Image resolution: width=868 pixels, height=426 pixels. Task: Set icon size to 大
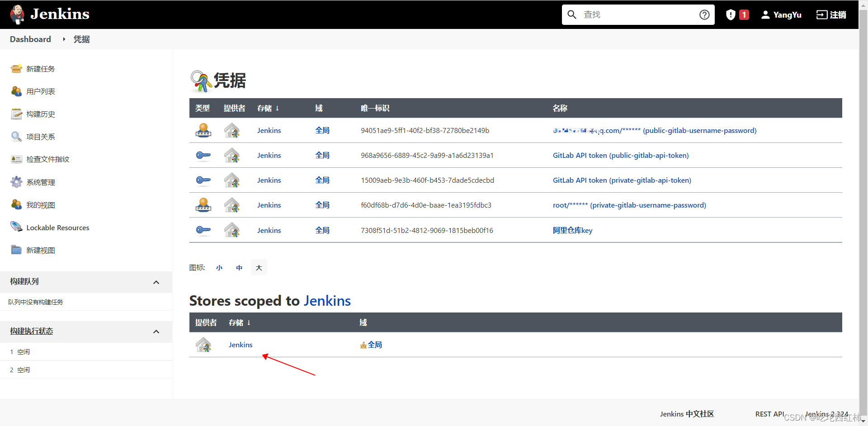tap(259, 268)
